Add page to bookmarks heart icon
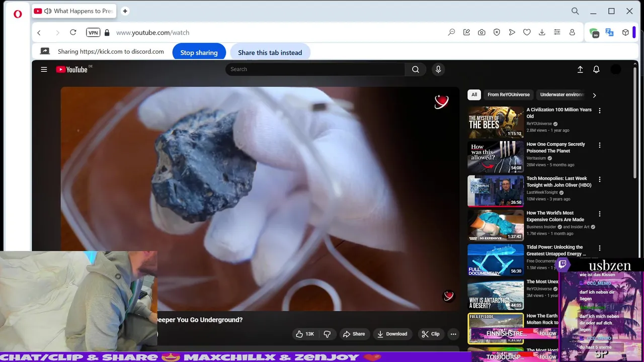Screen dimensions: 644x362 (x=527, y=32)
